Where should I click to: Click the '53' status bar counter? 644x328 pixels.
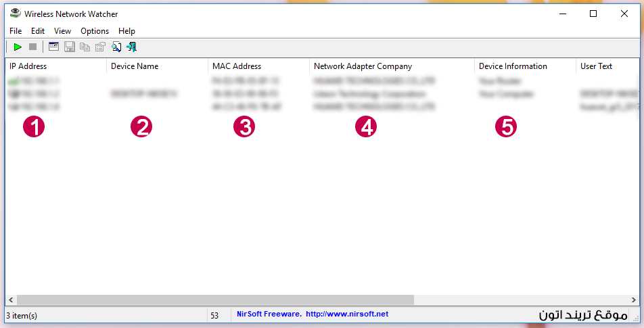[214, 316]
